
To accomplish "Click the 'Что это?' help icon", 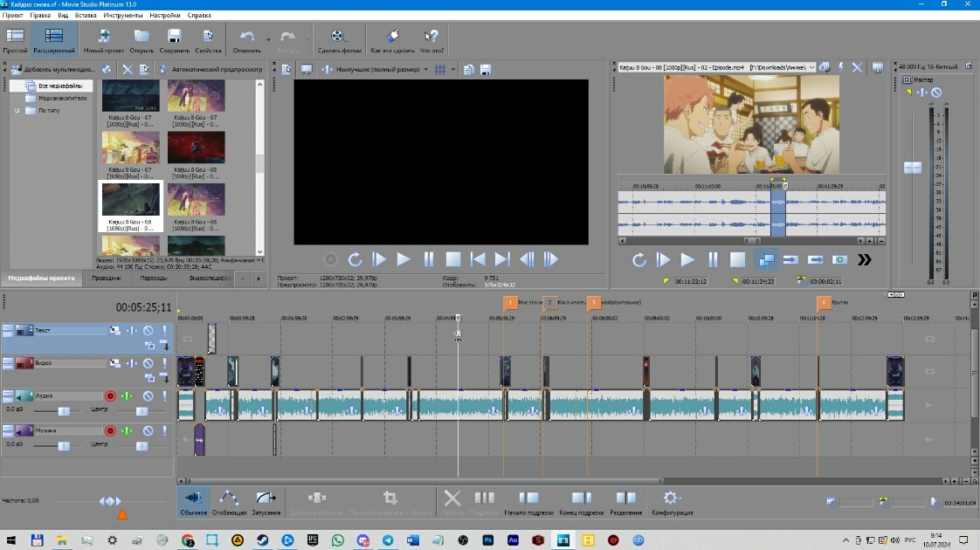I will tap(431, 41).
